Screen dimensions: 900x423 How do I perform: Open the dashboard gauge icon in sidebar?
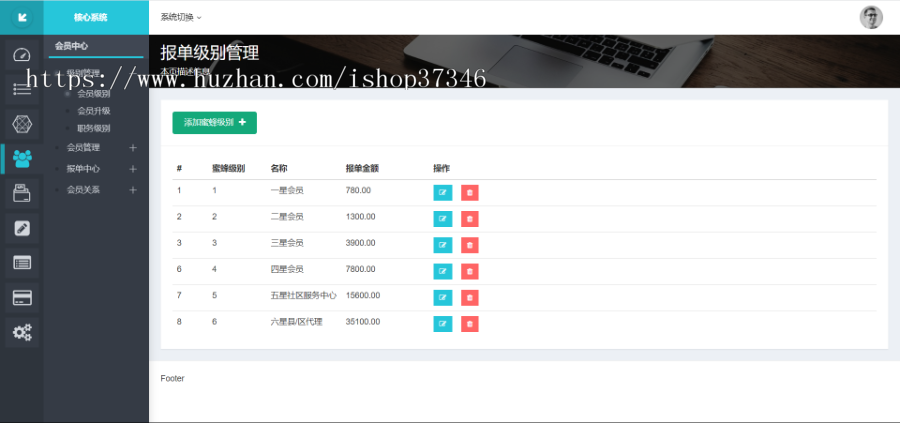coord(22,55)
